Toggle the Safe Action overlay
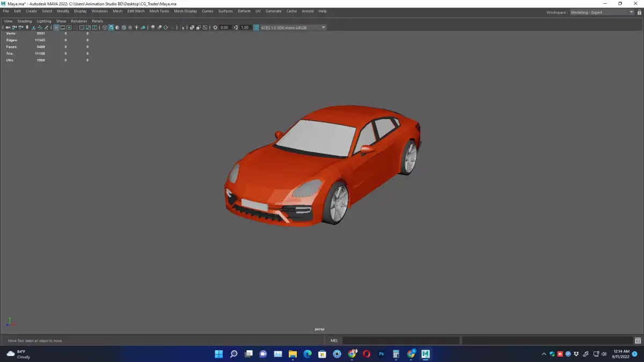Screen dimensions: 644x362 [88, 27]
